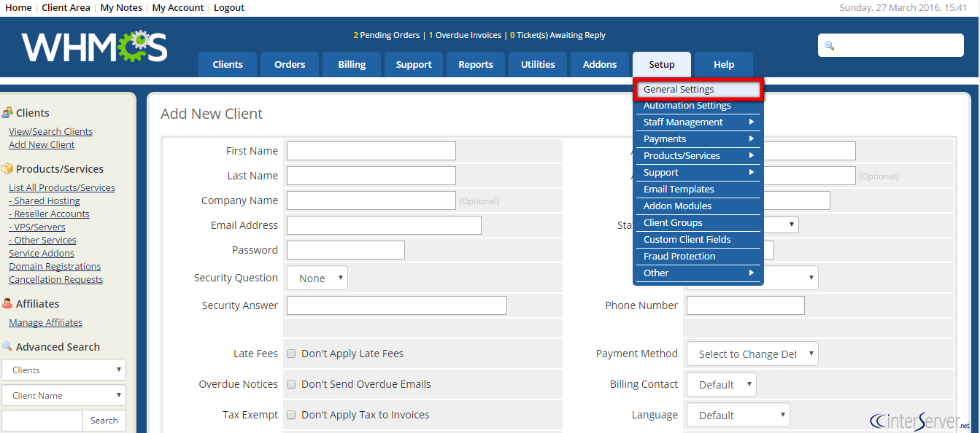Select General Settings from Setup menu
The width and height of the screenshot is (980, 433).
pos(698,90)
